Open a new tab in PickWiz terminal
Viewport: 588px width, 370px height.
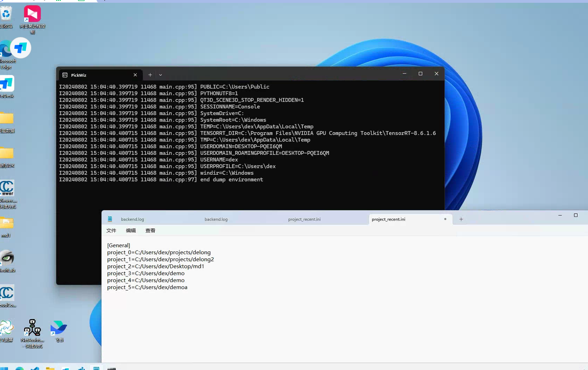150,75
